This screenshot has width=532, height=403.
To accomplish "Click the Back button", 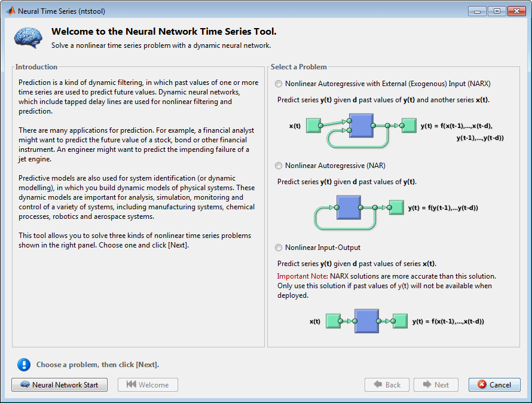I will [387, 384].
